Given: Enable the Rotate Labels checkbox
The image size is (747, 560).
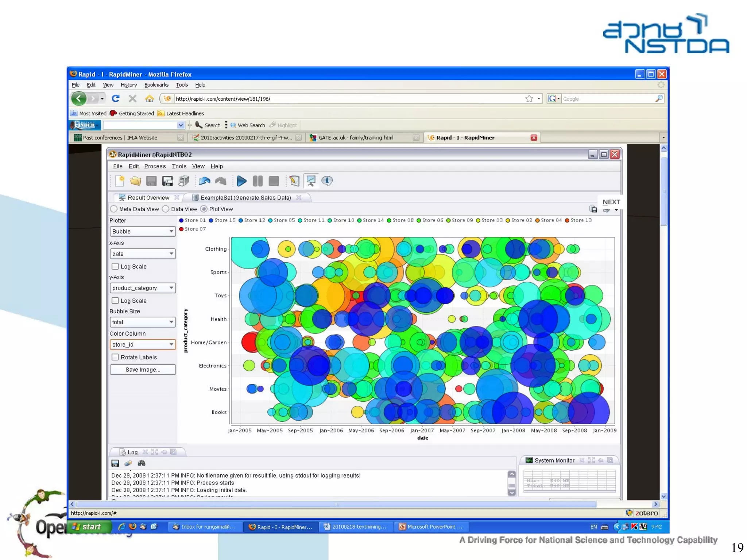Looking at the screenshot, I should click(115, 357).
